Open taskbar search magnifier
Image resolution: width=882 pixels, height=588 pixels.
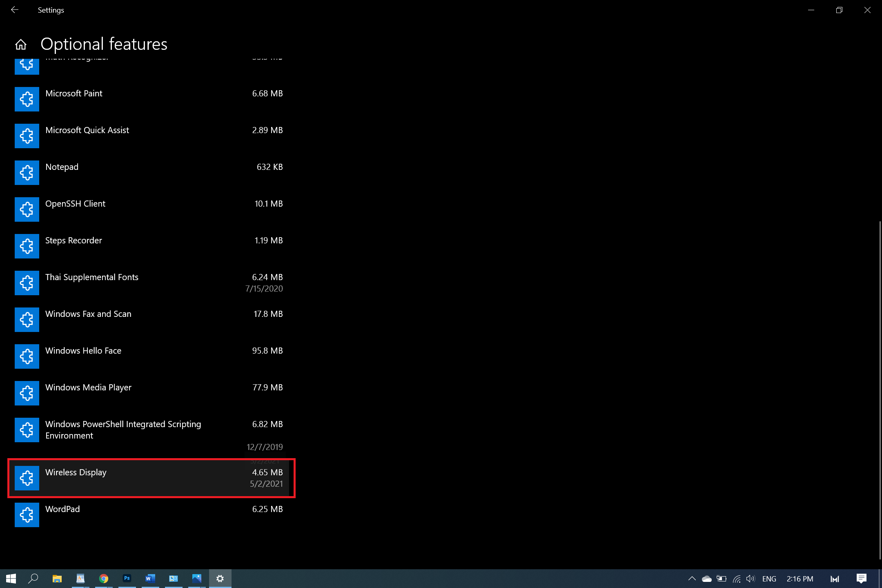point(33,579)
